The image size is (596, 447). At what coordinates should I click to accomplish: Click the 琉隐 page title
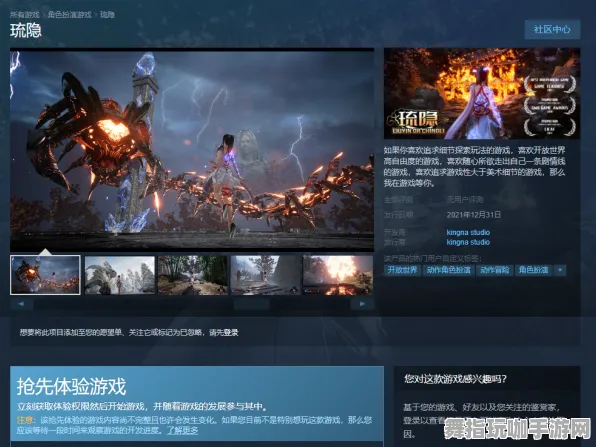coord(25,30)
